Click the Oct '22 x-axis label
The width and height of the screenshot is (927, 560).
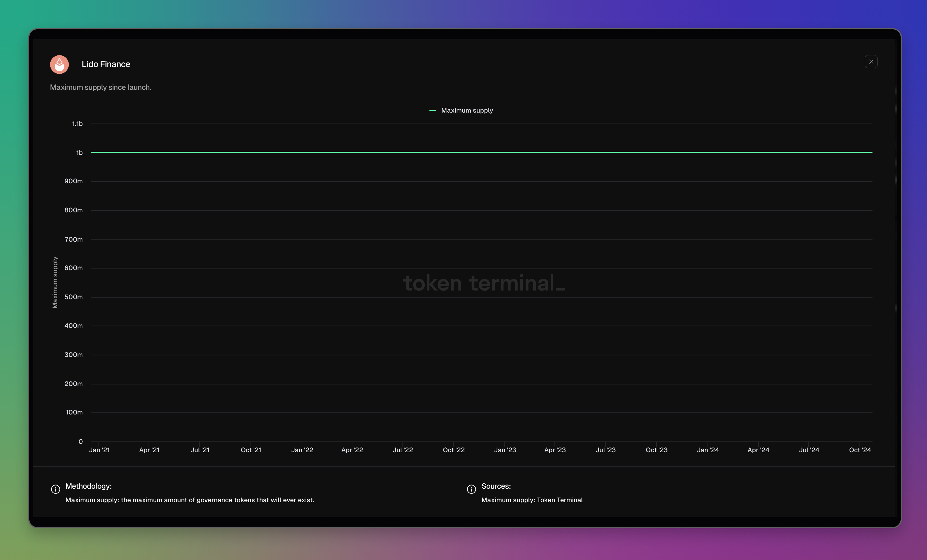(x=454, y=450)
